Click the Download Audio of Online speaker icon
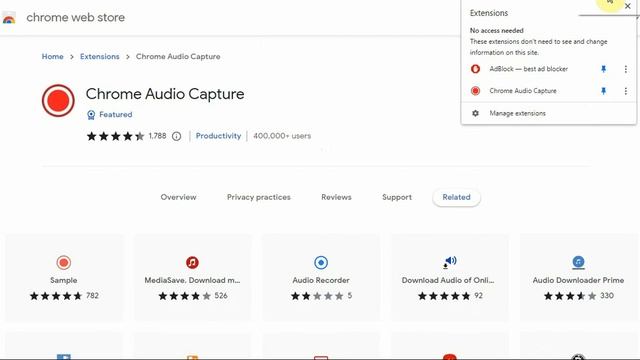The height and width of the screenshot is (360, 640). click(449, 262)
